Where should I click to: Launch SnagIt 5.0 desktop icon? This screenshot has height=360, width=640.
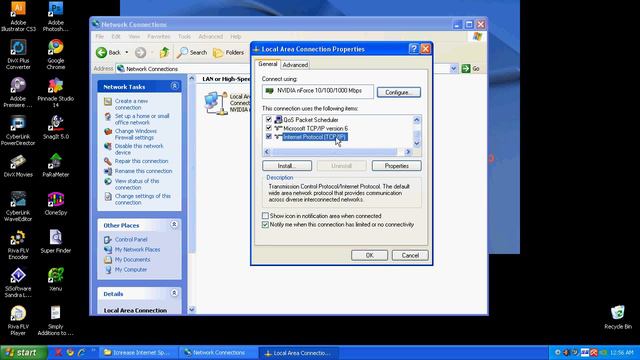click(x=56, y=127)
